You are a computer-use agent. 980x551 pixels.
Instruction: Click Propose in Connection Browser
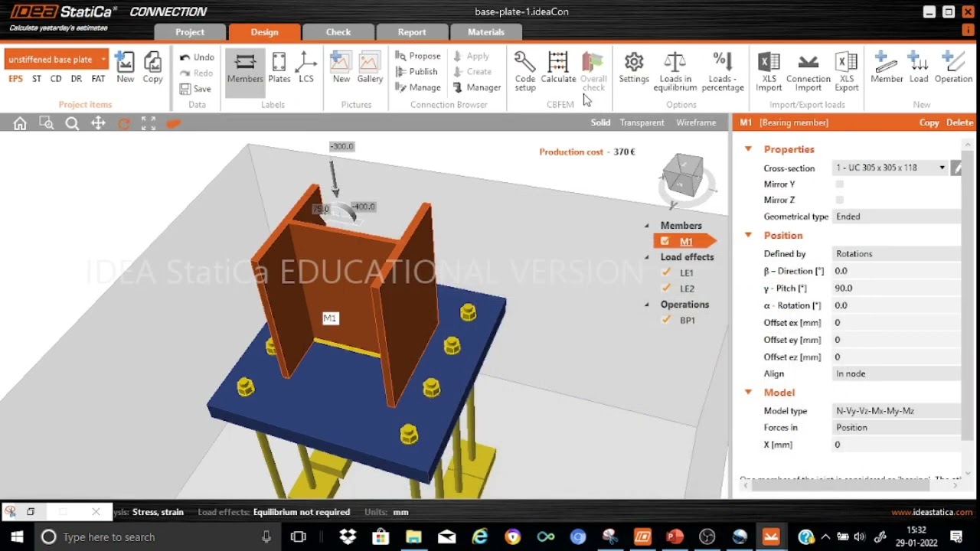click(x=418, y=56)
